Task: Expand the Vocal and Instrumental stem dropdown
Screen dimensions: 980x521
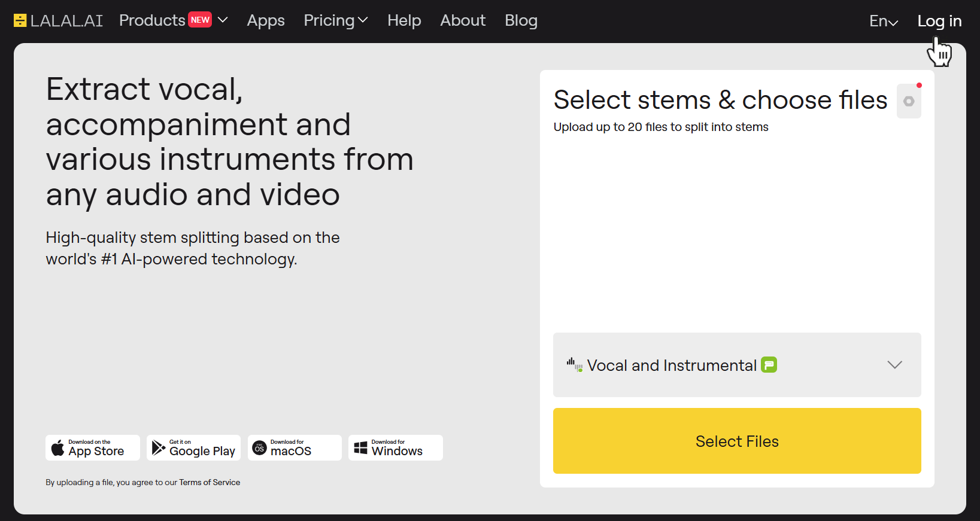Action: (894, 365)
